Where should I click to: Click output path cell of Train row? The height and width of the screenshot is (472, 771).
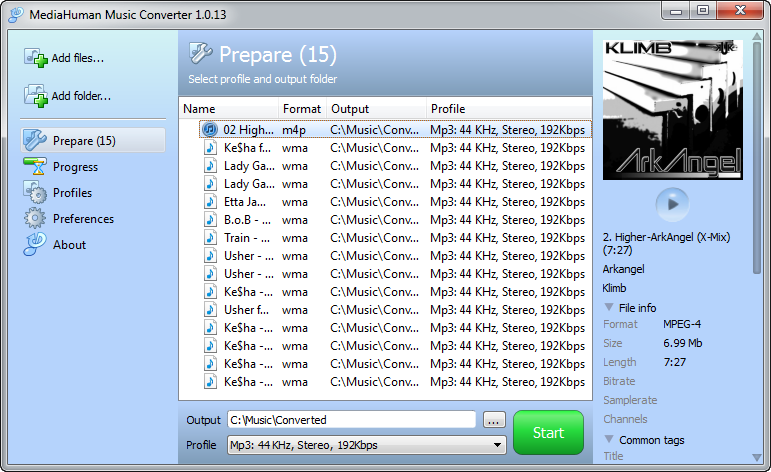click(x=375, y=238)
